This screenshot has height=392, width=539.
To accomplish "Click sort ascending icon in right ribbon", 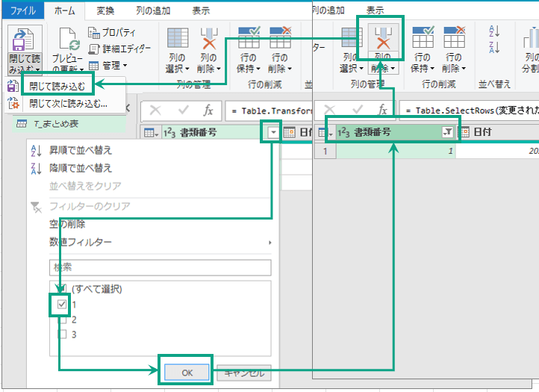I will pos(494,31).
